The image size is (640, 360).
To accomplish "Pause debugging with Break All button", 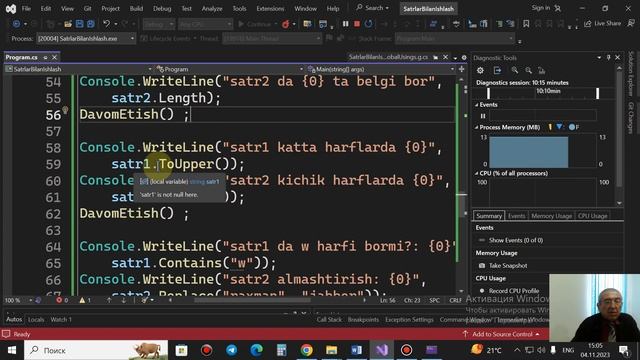I will click(x=345, y=24).
